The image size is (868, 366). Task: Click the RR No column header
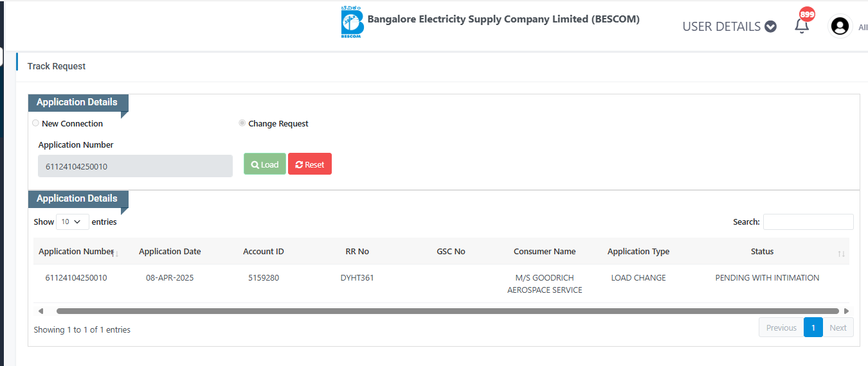coord(357,252)
